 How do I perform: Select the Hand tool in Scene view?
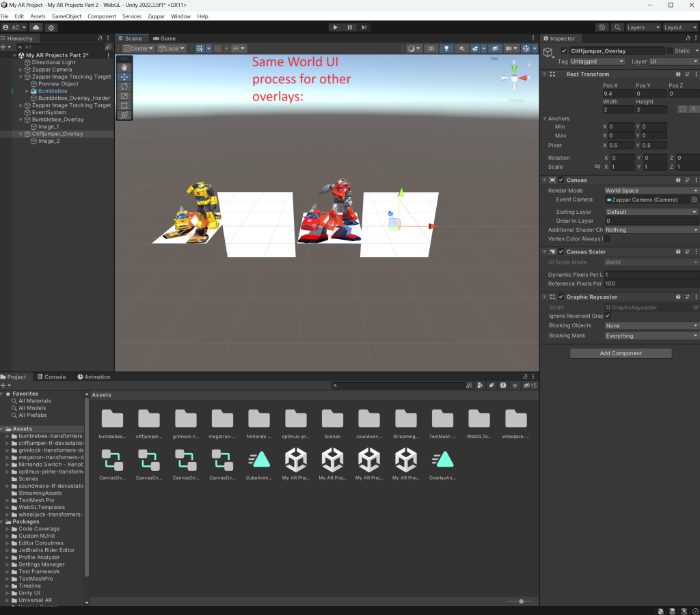(x=124, y=67)
